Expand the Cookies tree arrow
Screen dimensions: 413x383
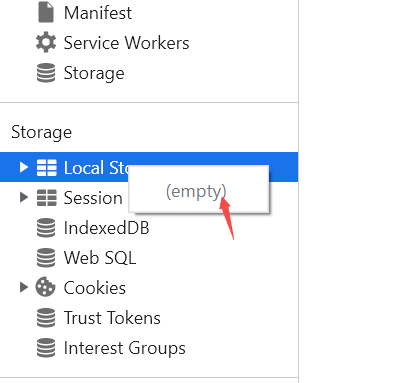click(x=23, y=287)
